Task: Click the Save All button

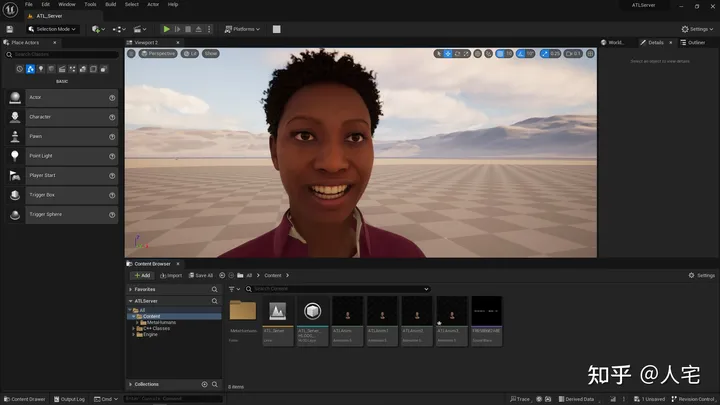Action: click(201, 276)
